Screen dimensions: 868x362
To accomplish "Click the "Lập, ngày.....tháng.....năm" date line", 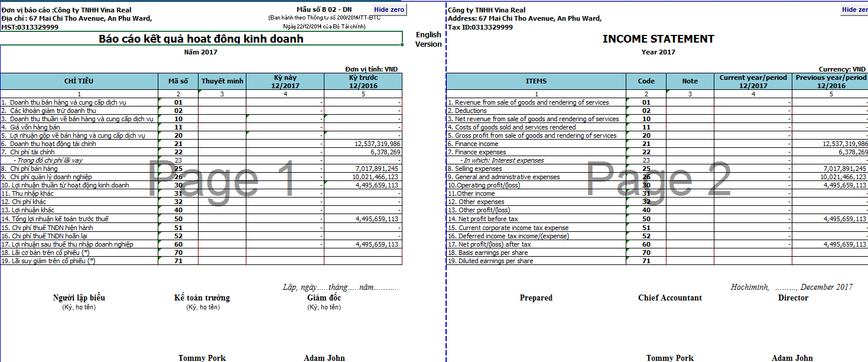I will coord(341,287).
